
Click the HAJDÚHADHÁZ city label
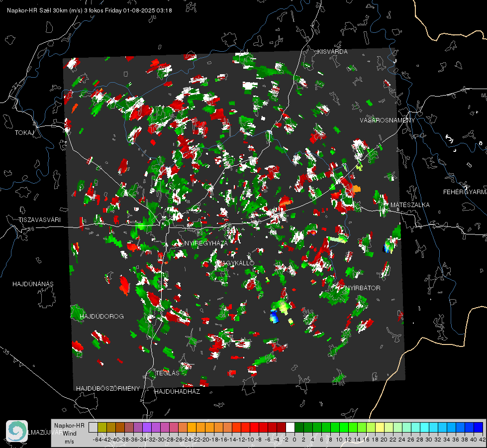[x=177, y=392]
